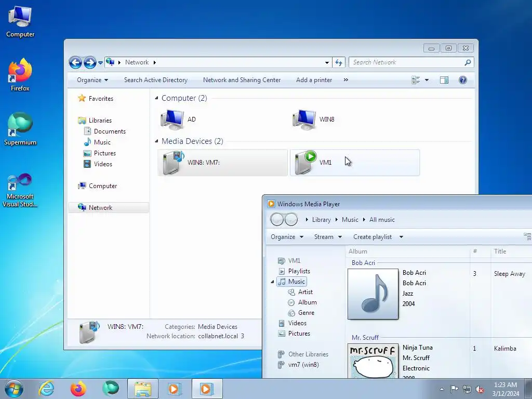Viewport: 532px width, 399px height.
Task: Click Add a printer
Action: (x=314, y=80)
